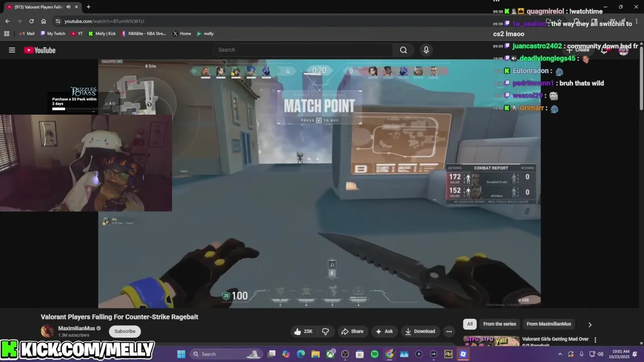Open notification center bell icon
Image resolution: width=644 pixels, height=362 pixels.
(635, 354)
